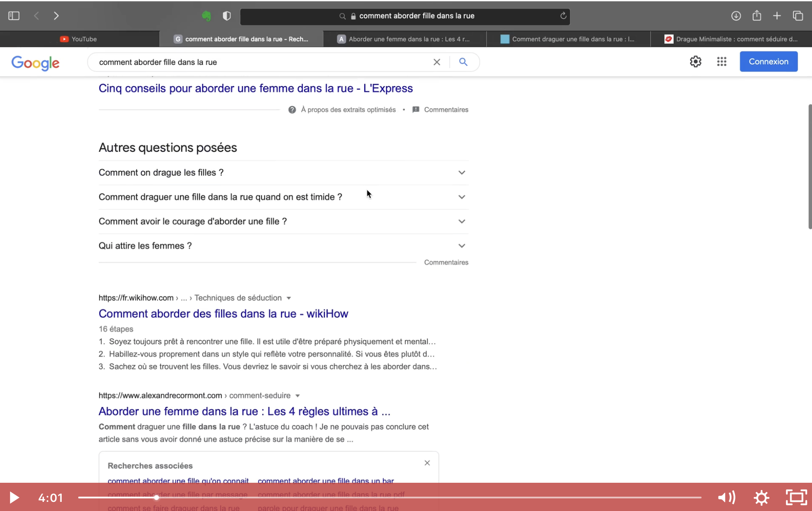Click the feedback flag icon beside Commentaires
The image size is (812, 511).
(x=416, y=109)
